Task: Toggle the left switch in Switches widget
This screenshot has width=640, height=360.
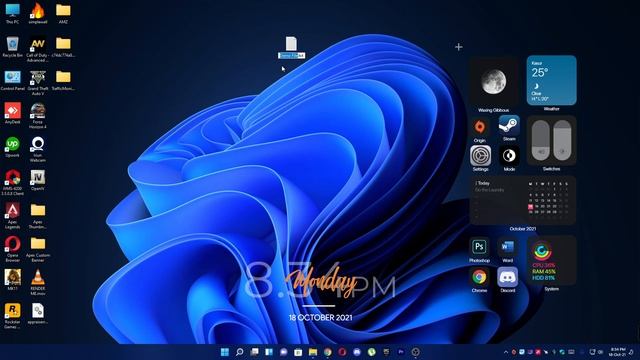Action: [x=540, y=140]
